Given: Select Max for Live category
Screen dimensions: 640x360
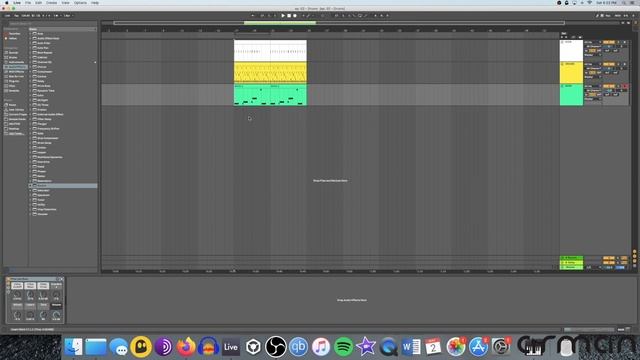Looking at the screenshot, I should pyautogui.click(x=15, y=76).
